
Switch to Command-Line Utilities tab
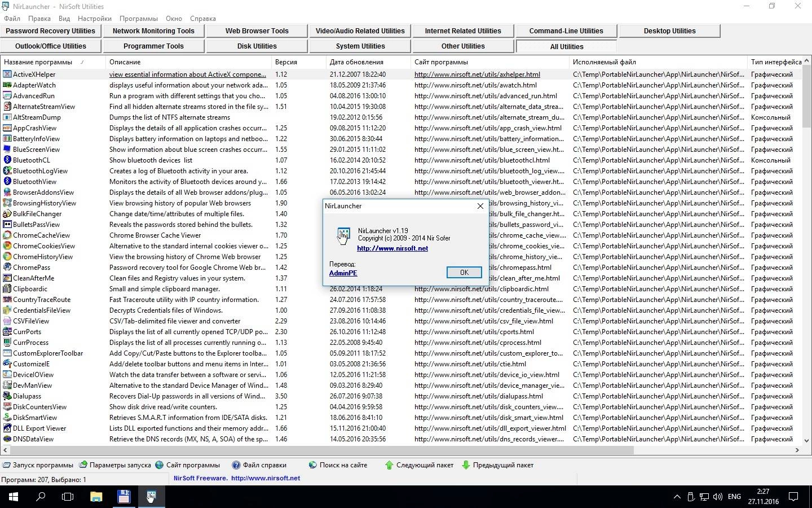tap(566, 31)
